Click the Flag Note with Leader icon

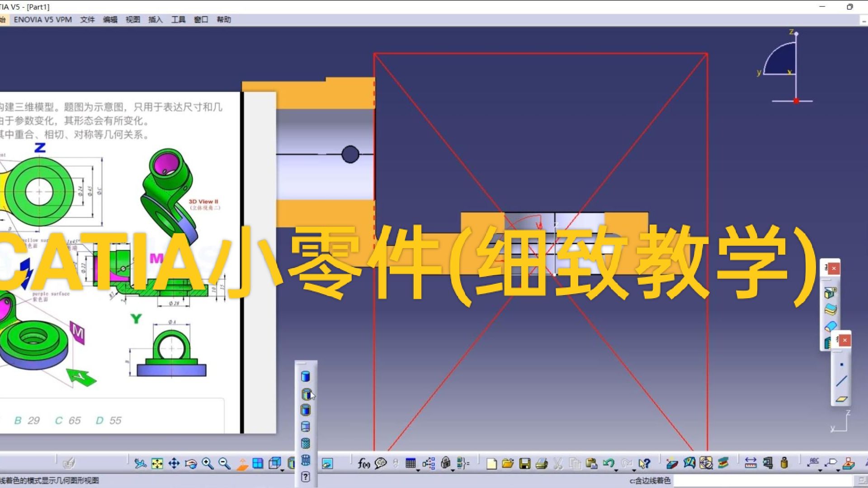coord(831,462)
